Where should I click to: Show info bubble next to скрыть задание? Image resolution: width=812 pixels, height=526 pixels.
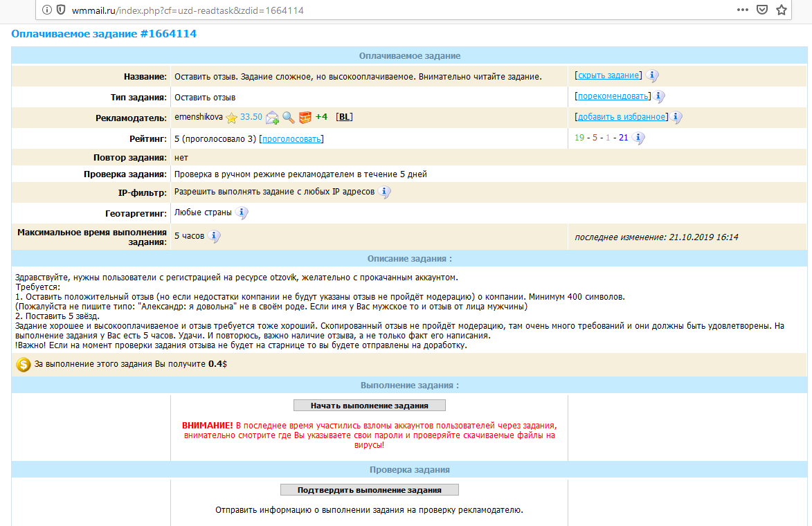coord(653,75)
